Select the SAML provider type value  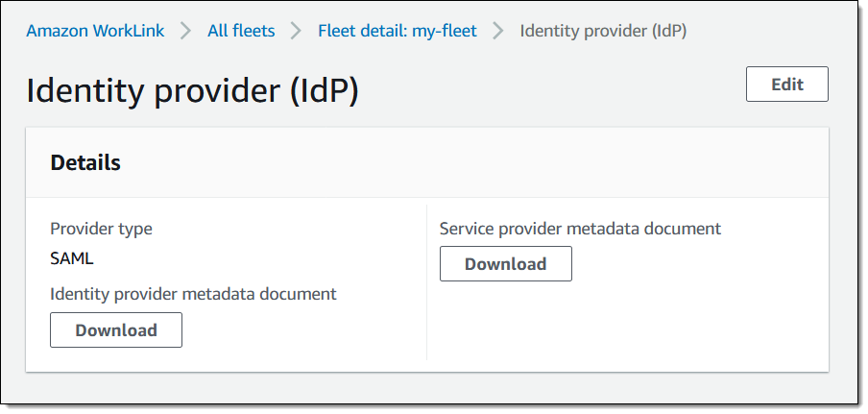tap(72, 258)
